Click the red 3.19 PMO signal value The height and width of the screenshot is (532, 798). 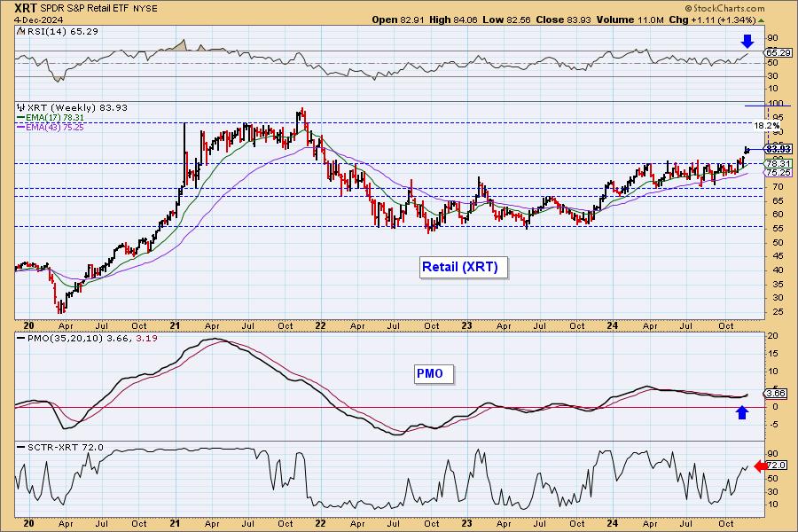point(147,338)
